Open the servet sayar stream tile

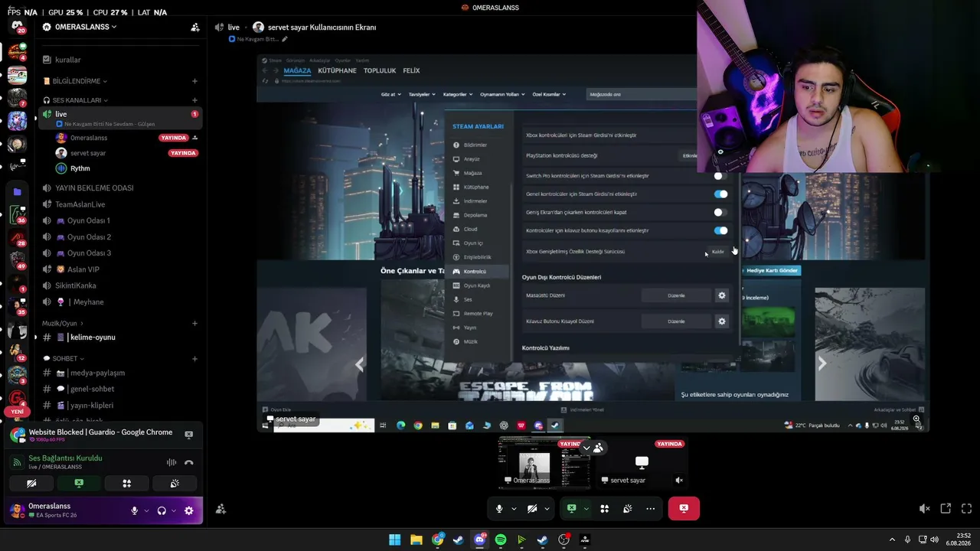point(642,463)
